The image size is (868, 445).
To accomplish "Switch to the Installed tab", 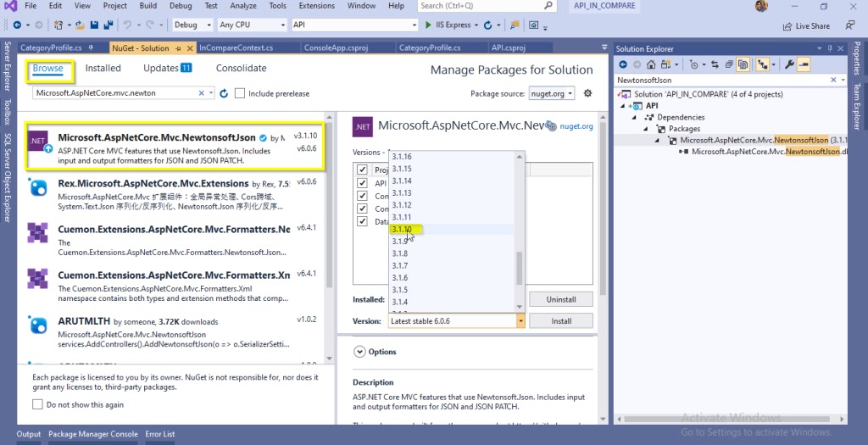I will tap(103, 68).
